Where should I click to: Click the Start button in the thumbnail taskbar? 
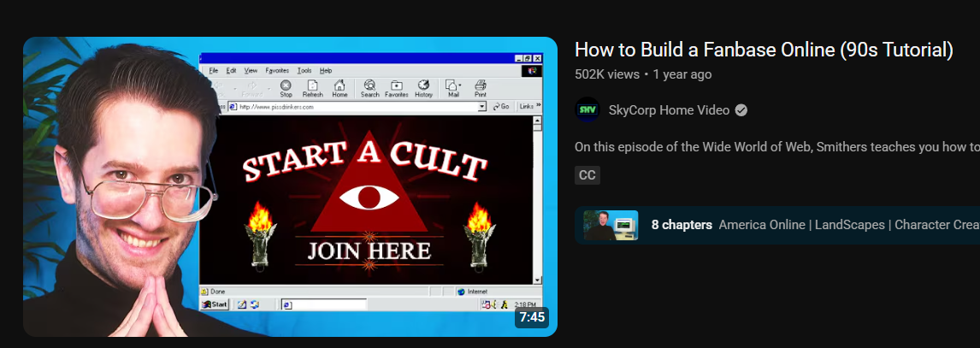tap(215, 304)
